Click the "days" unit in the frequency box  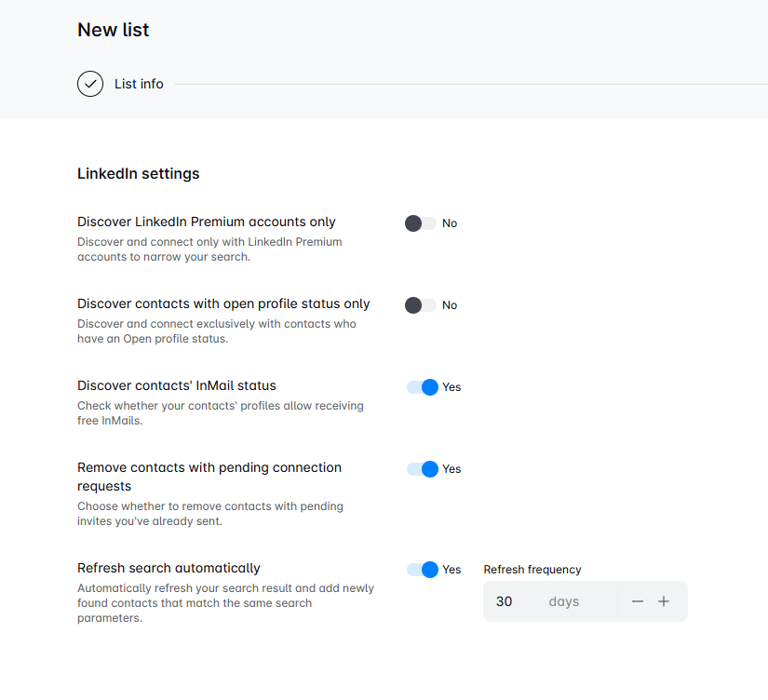[x=564, y=601]
